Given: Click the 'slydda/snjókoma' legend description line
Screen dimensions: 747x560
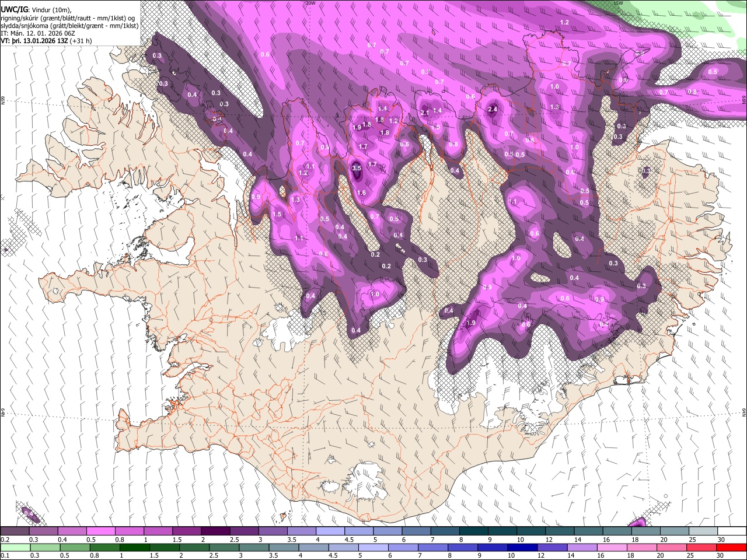Looking at the screenshot, I should pos(69,26).
